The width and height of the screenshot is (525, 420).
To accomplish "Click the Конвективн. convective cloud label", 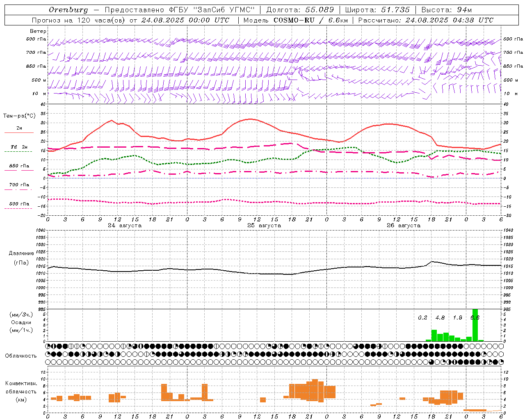I will click(21, 383).
